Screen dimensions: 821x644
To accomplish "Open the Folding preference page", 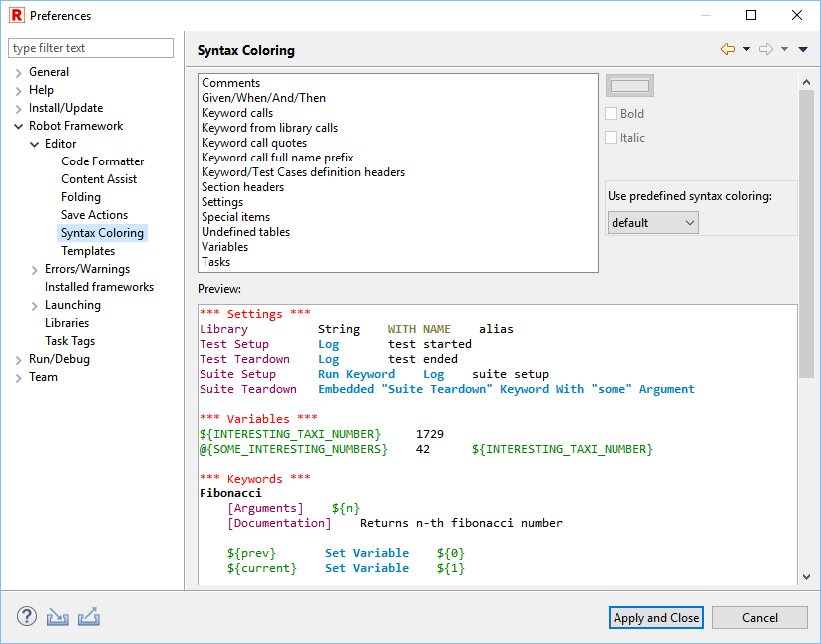I will tap(81, 197).
